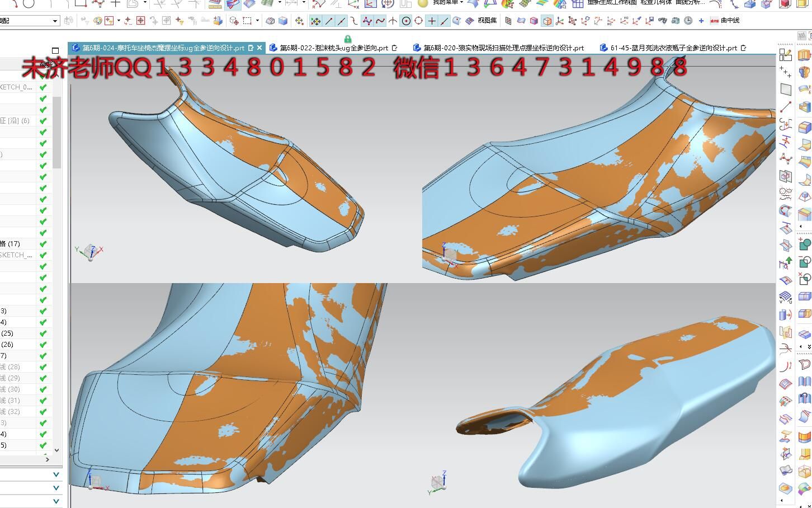Screen dimensions: 812x508
Task: Click the navigator horizontal scroll right arrow
Action: pyautogui.click(x=47, y=459)
